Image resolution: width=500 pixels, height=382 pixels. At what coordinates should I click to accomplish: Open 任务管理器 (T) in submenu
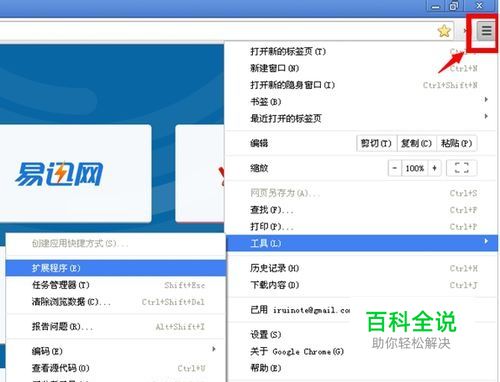pos(116,285)
